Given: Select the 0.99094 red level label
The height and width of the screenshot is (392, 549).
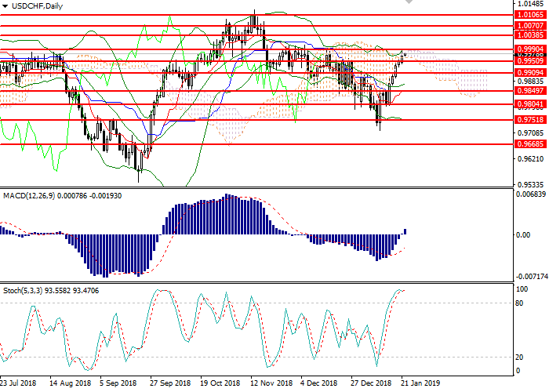Looking at the screenshot, I should [529, 72].
